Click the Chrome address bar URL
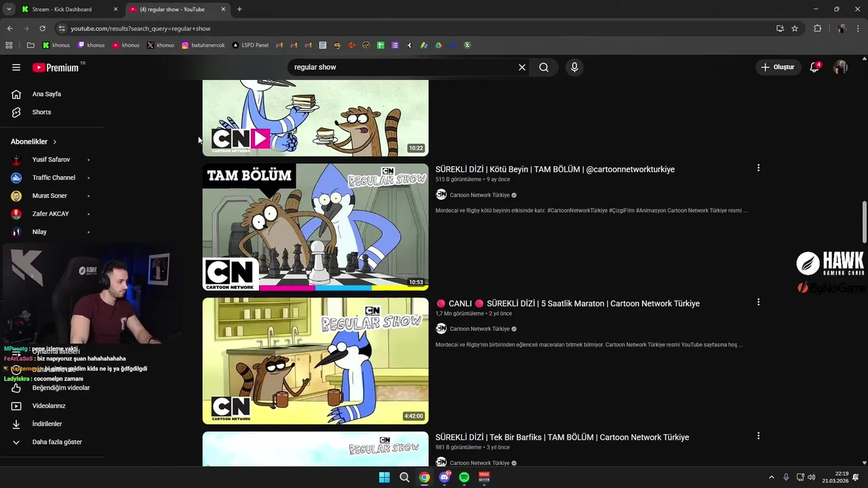The height and width of the screenshot is (488, 868). pos(141,28)
